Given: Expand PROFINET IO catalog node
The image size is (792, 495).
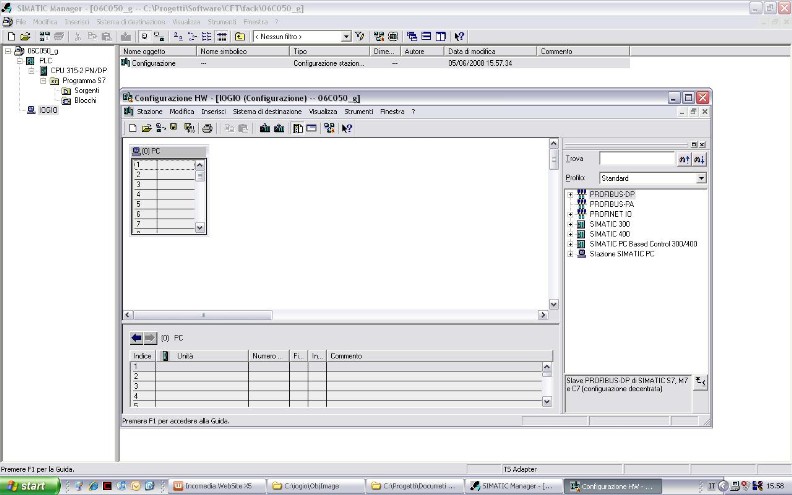Looking at the screenshot, I should (x=570, y=214).
